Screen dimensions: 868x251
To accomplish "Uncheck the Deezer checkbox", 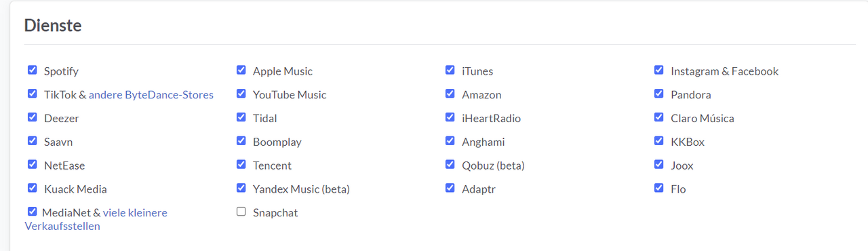I will pos(32,117).
